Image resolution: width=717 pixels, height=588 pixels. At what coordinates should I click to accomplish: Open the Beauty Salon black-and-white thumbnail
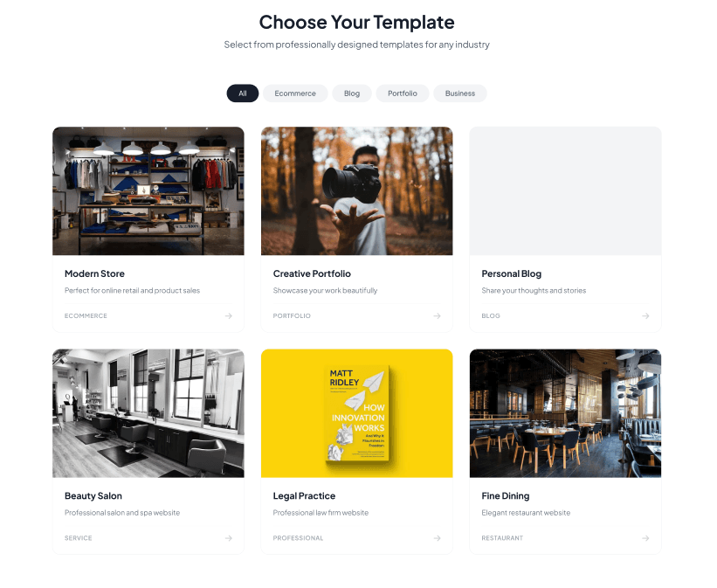tap(148, 413)
